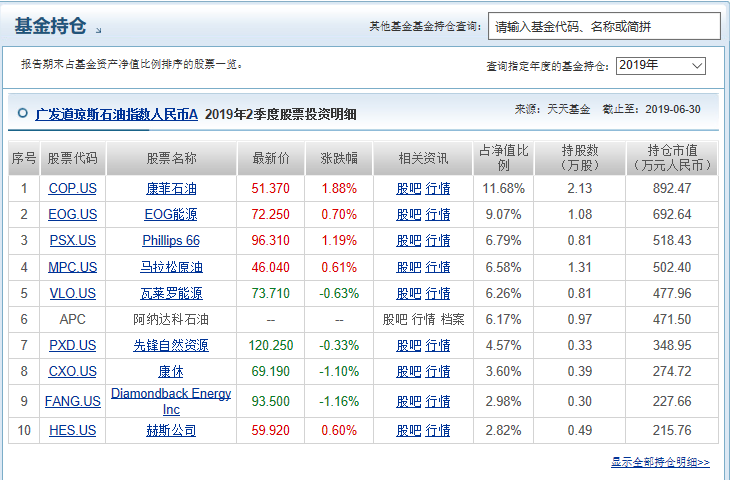The height and width of the screenshot is (480, 732).
Task: Click the -1.16% change cell
Action: pos(339,402)
